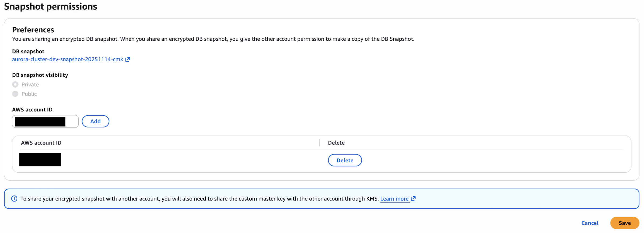Open the Learn more link
This screenshot has height=233, width=644.
[394, 199]
